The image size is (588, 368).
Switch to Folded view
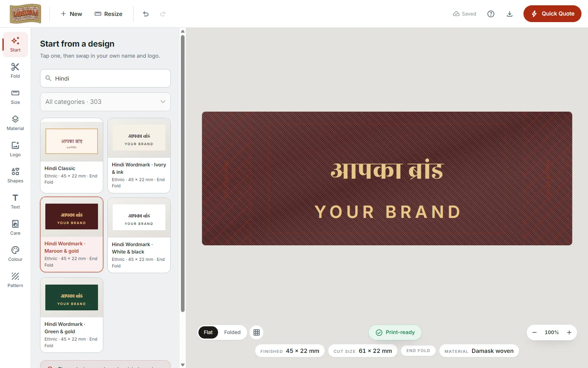[232, 332]
